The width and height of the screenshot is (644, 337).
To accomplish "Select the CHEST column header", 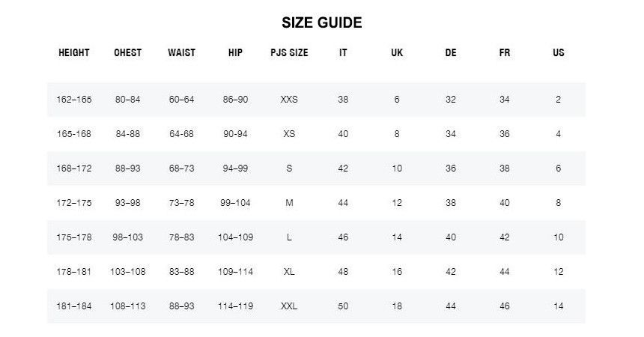I will pos(128,53).
